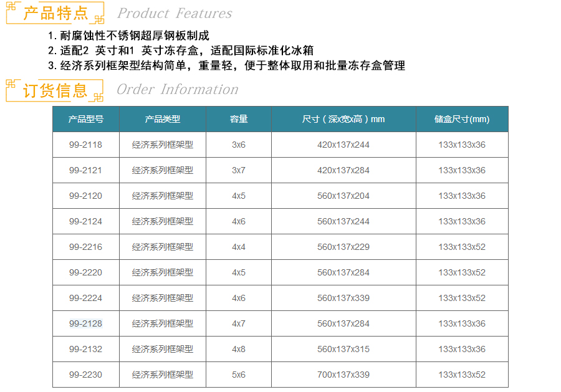Click the 储盒尺寸(mm) column header
This screenshot has width=561, height=392.
click(x=462, y=119)
